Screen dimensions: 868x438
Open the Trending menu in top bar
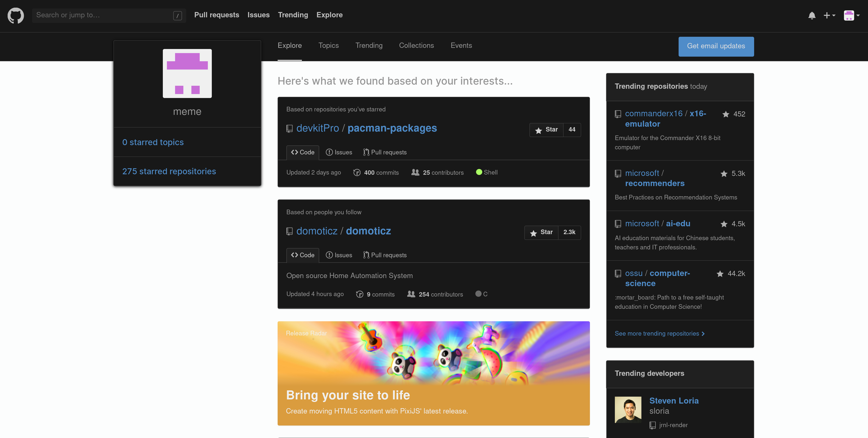pyautogui.click(x=293, y=15)
